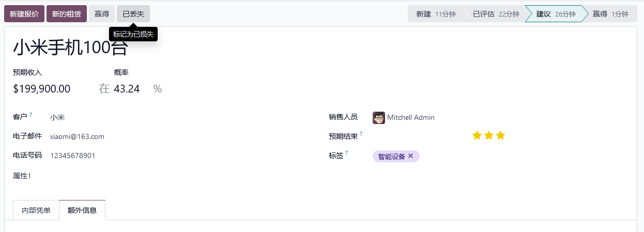Set priority to third star
Image resolution: width=644 pixels, height=232 pixels.
(500, 135)
